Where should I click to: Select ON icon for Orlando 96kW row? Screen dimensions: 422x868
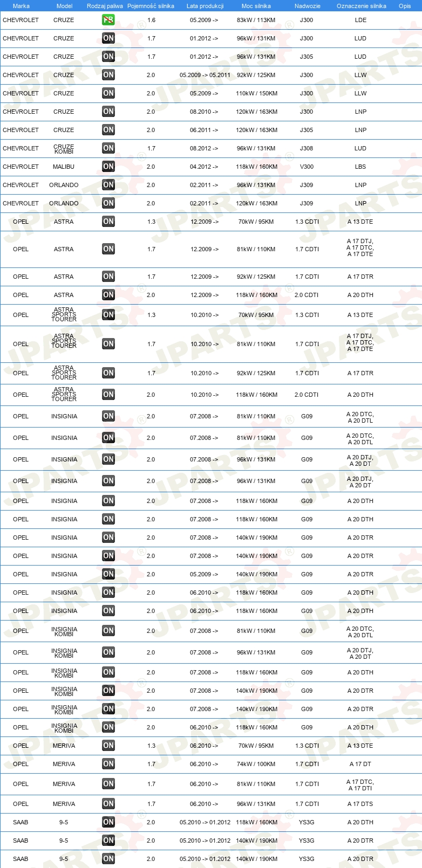108,185
